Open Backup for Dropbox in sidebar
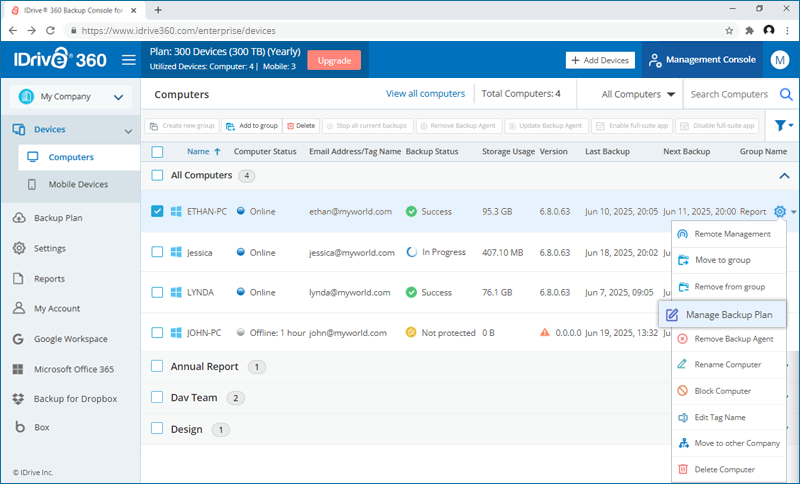800x484 pixels. [x=75, y=399]
